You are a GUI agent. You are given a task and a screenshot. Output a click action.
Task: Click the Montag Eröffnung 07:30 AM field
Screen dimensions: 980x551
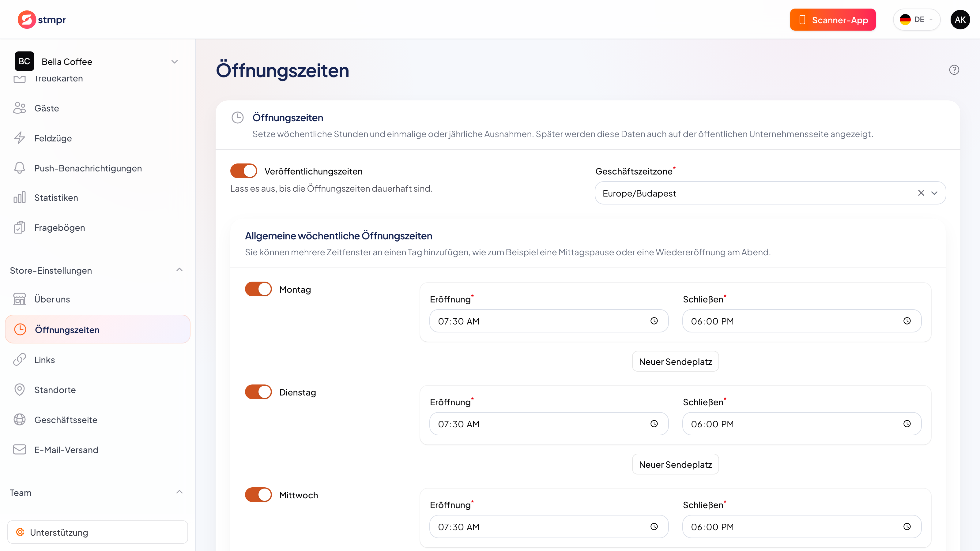(x=548, y=321)
